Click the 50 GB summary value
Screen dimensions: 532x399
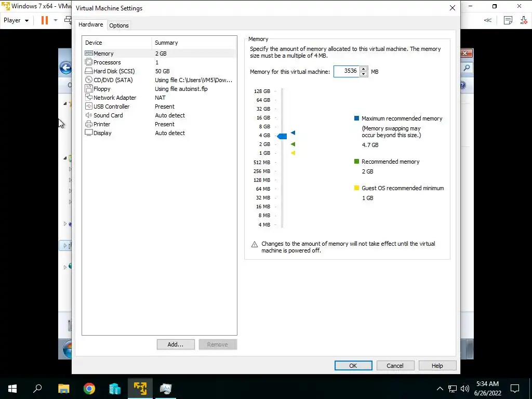pyautogui.click(x=162, y=71)
